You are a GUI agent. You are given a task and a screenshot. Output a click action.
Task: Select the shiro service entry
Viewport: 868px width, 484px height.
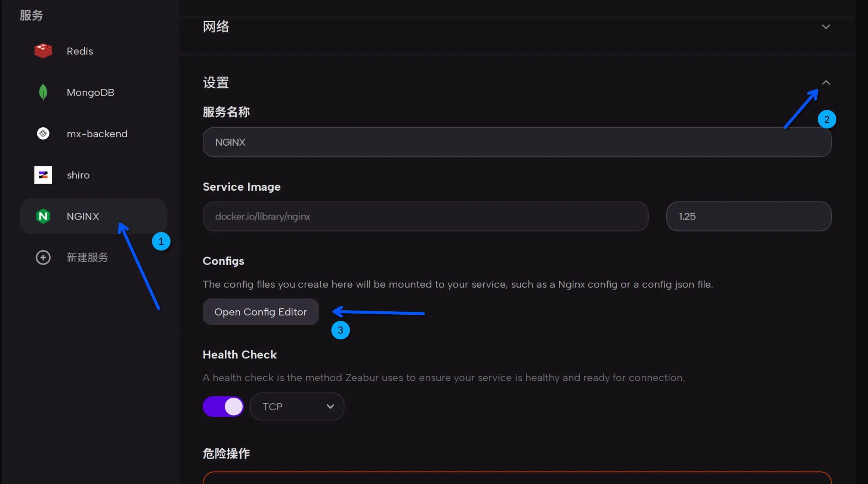[x=78, y=175]
